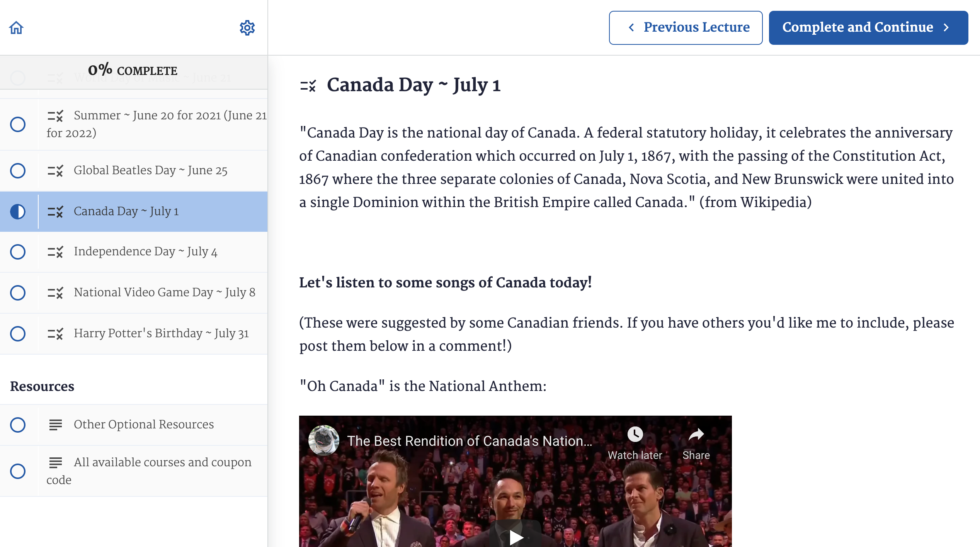
Task: Click 'Let's listen to some songs of Canada today!'
Action: click(x=445, y=283)
